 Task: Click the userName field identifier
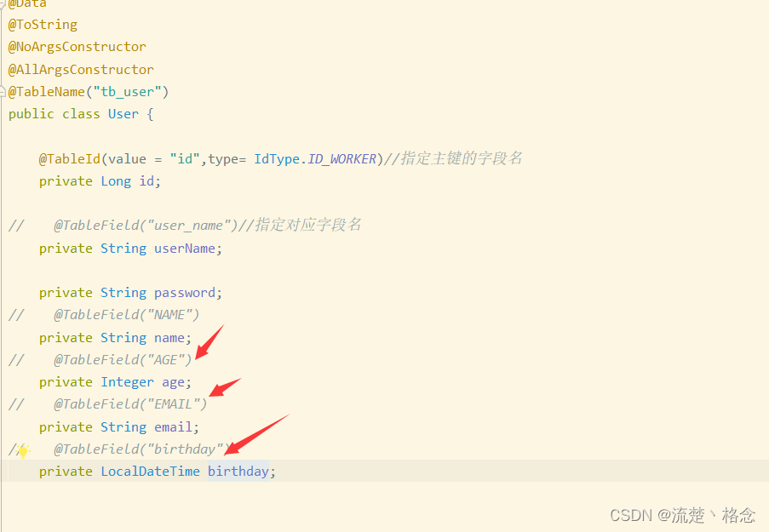[x=185, y=249]
